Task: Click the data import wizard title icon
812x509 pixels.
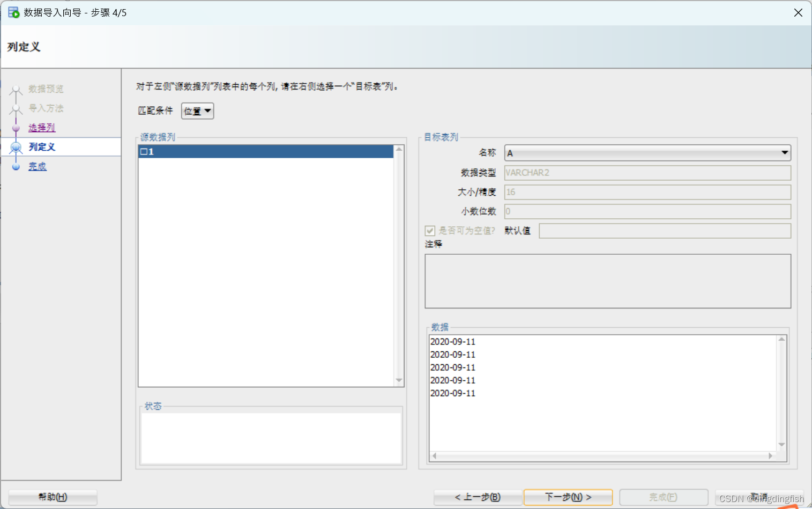Action: (x=13, y=12)
